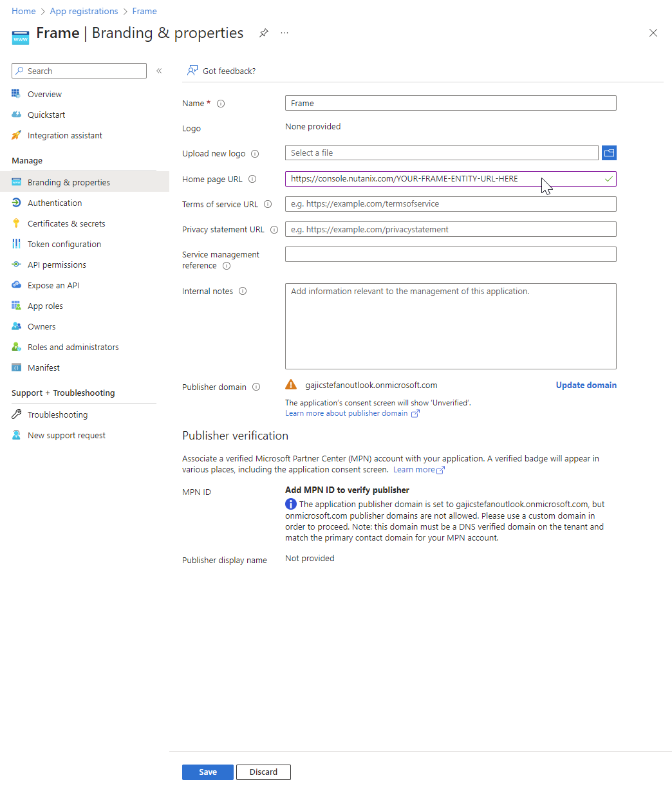
Task: Open Learn more about publisher domain
Action: pyautogui.click(x=346, y=413)
